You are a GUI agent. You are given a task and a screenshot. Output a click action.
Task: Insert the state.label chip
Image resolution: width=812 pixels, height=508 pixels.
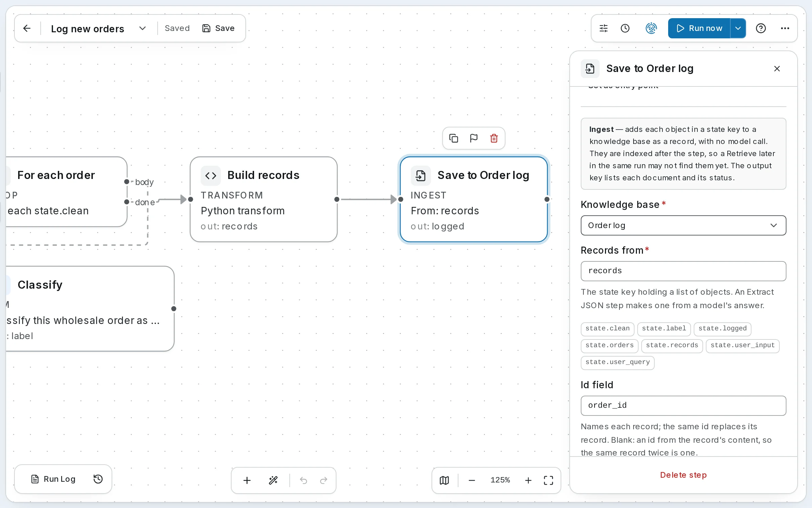tap(664, 329)
